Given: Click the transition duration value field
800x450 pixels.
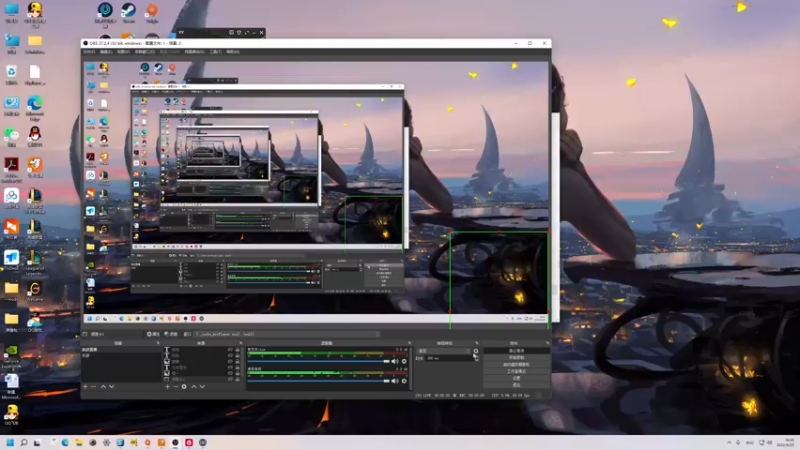Looking at the screenshot, I should pyautogui.click(x=448, y=358).
